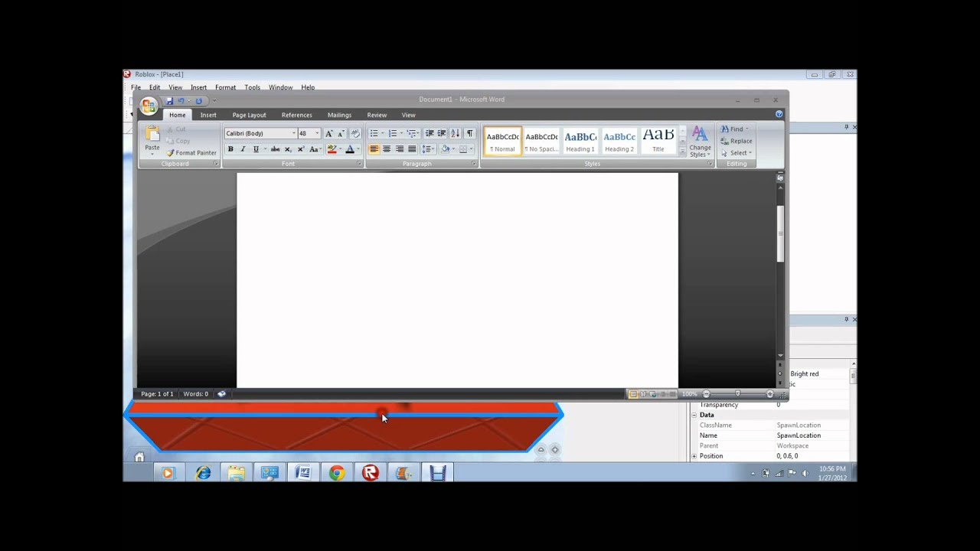
Task: Toggle Italic formatting
Action: click(x=243, y=149)
